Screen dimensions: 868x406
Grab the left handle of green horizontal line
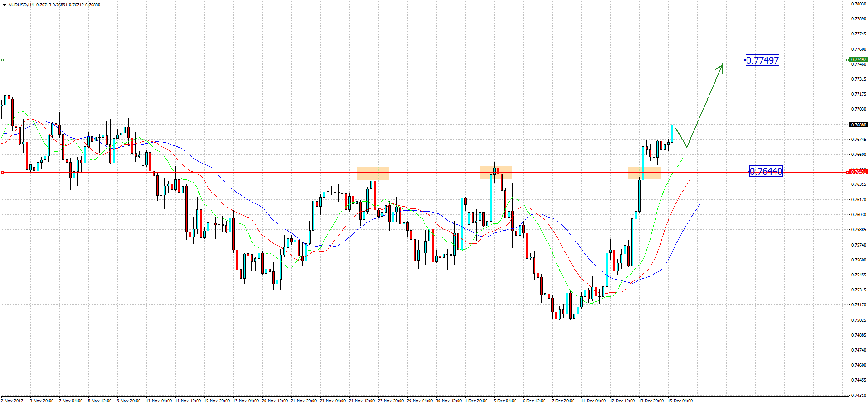[2, 60]
